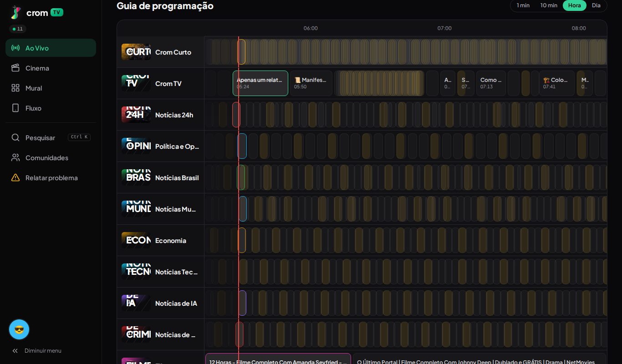
Task: Click the Pesquisar magnifying glass icon
Action: tap(15, 137)
